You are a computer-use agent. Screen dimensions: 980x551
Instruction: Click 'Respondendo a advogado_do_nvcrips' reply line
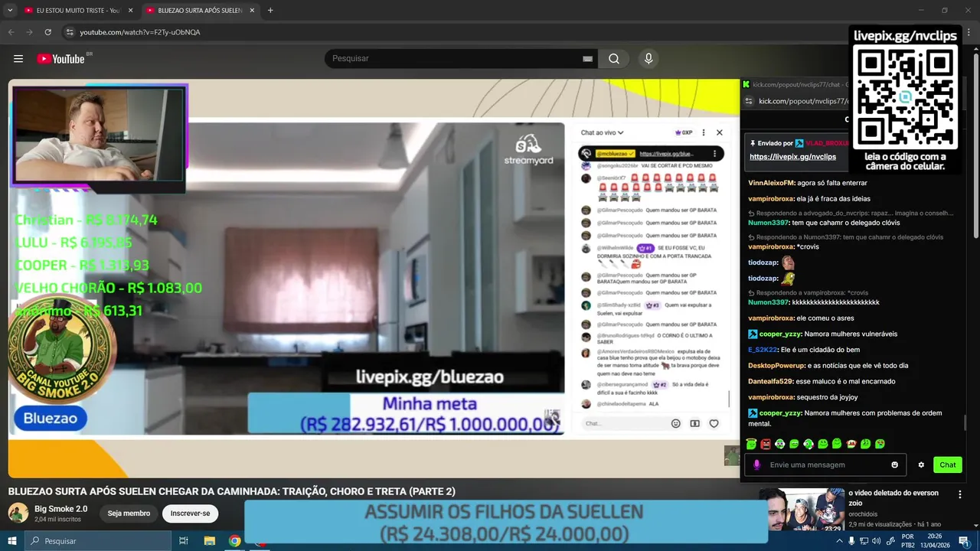click(x=851, y=214)
